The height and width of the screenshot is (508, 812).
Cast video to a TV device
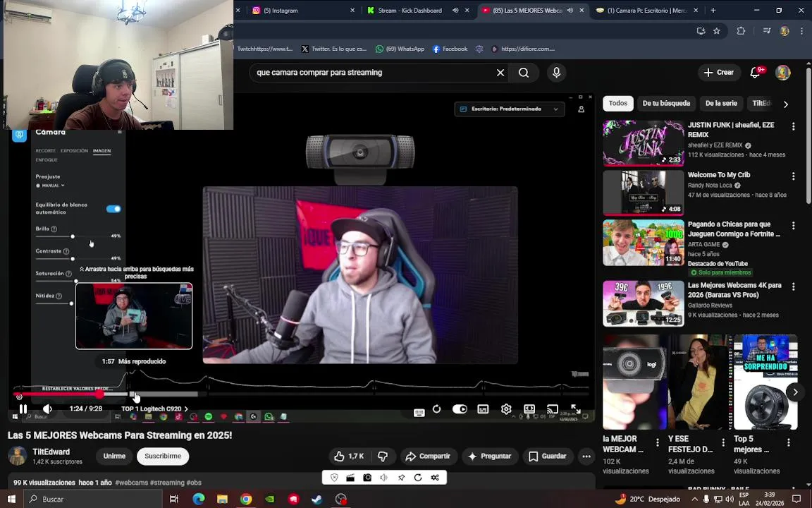[x=553, y=409]
